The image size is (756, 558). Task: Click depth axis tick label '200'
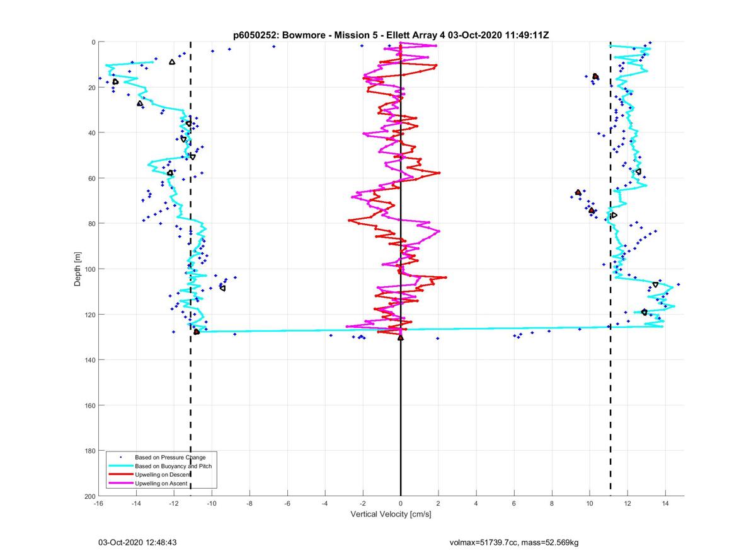click(89, 496)
